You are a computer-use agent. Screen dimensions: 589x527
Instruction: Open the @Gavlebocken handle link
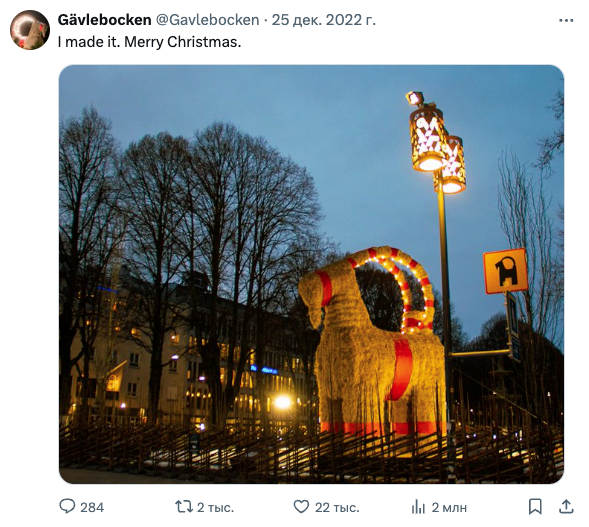point(207,20)
